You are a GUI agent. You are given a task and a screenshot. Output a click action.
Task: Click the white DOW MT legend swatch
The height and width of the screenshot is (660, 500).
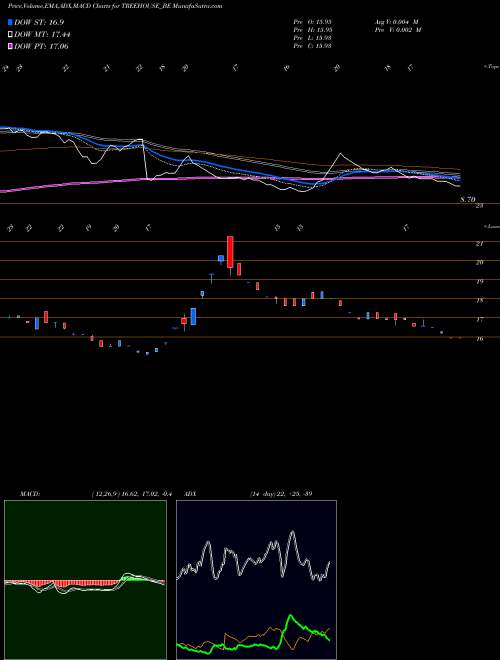point(10,35)
